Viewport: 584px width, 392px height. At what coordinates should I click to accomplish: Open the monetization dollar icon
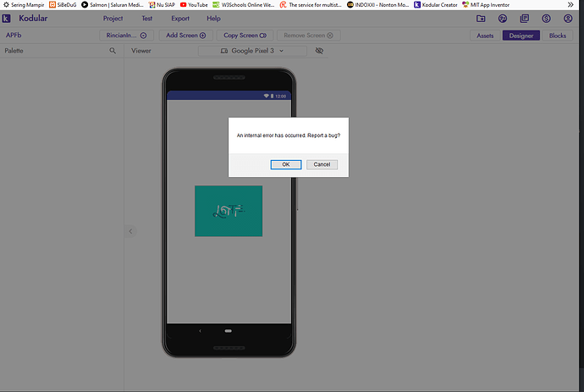click(x=546, y=19)
